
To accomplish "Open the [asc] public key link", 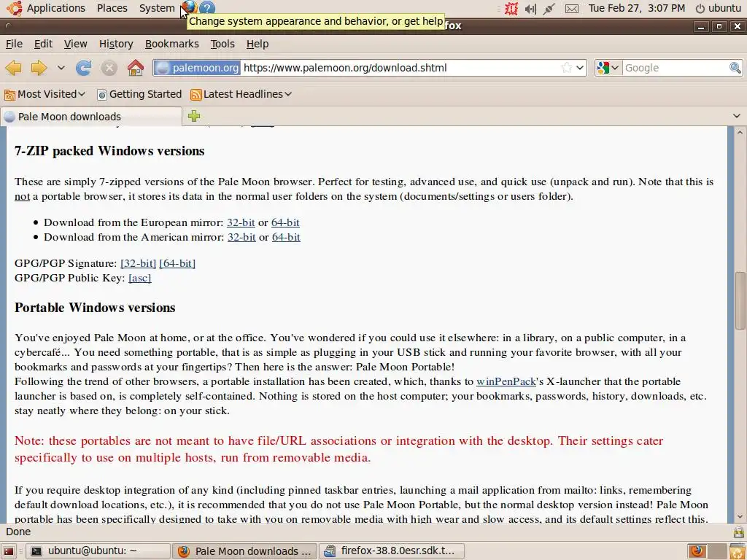I will click(139, 278).
